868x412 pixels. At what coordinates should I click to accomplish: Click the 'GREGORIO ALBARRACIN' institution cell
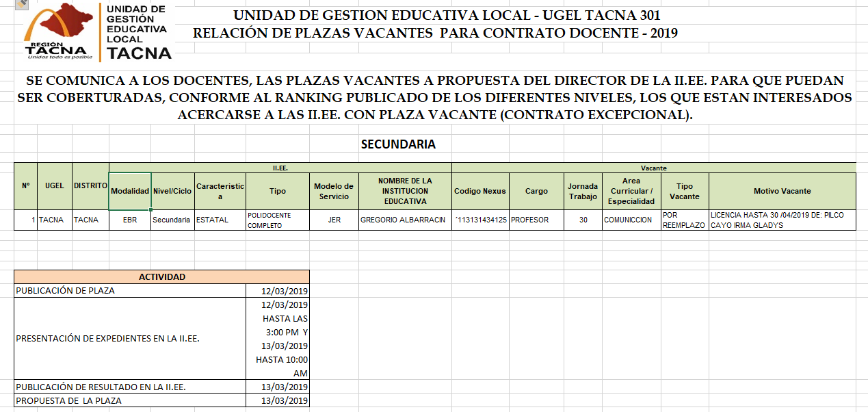tap(406, 220)
